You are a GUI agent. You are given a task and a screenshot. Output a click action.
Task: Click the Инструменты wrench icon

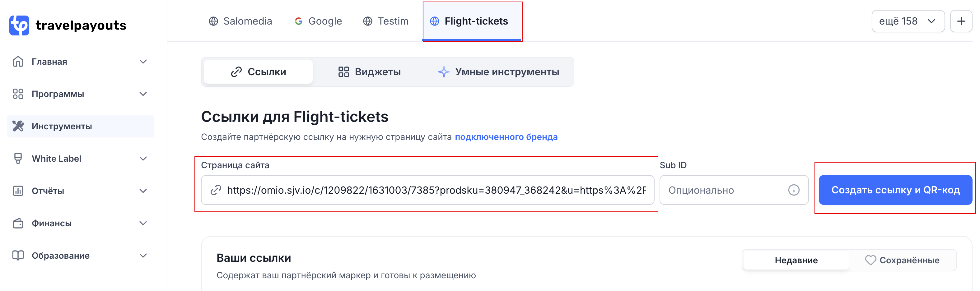(x=18, y=126)
